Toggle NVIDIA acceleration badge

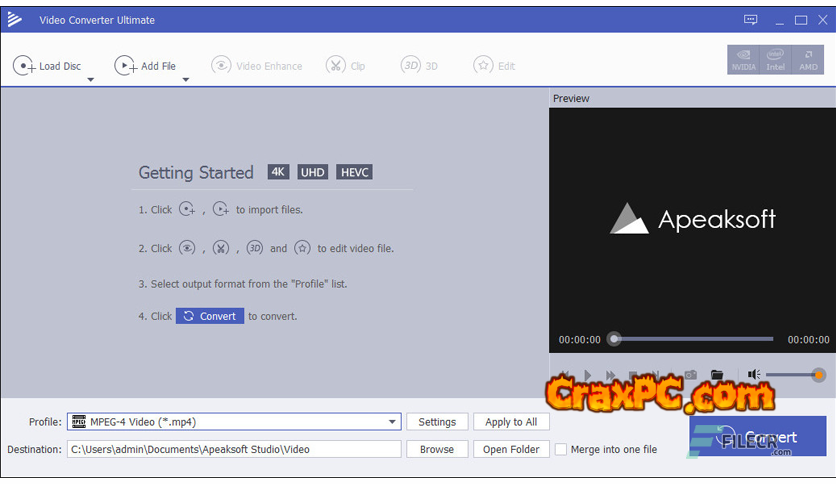point(743,60)
